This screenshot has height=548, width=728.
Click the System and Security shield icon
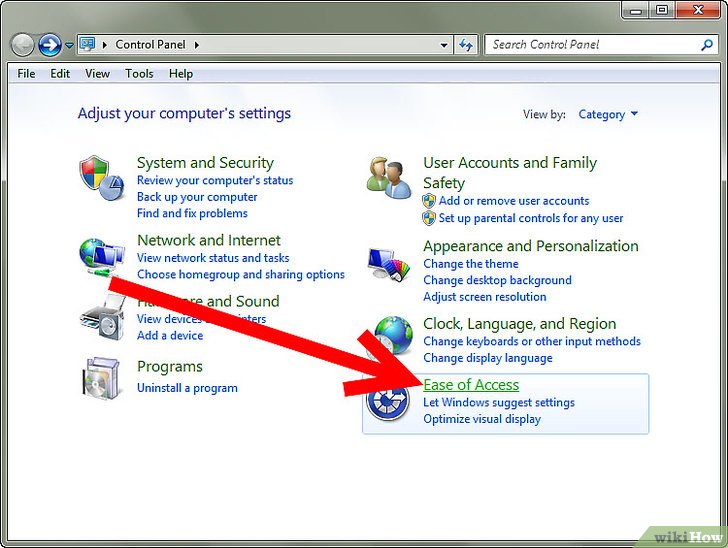pyautogui.click(x=102, y=178)
